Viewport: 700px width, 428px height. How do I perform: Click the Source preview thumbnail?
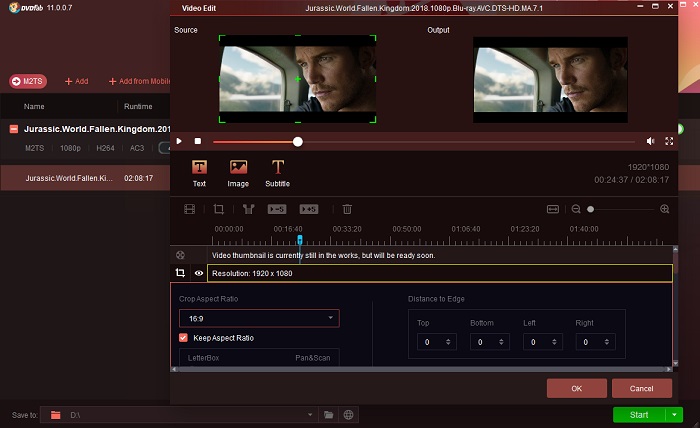pos(297,79)
